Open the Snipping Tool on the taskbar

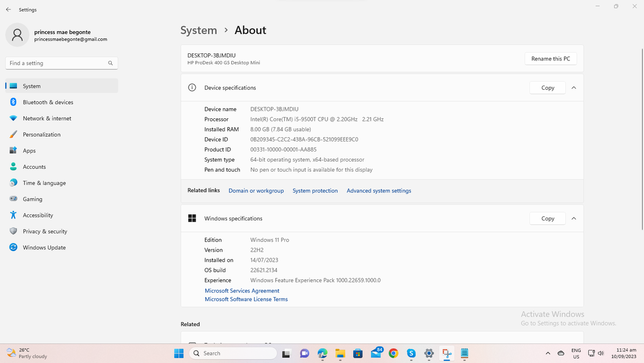446,353
